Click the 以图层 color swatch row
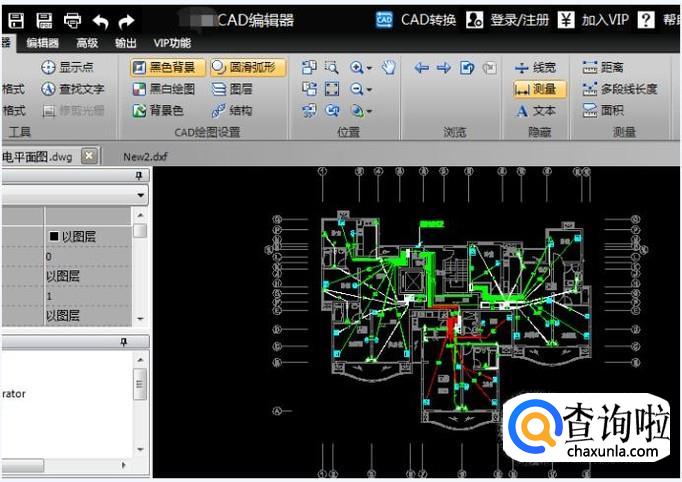 [88, 236]
